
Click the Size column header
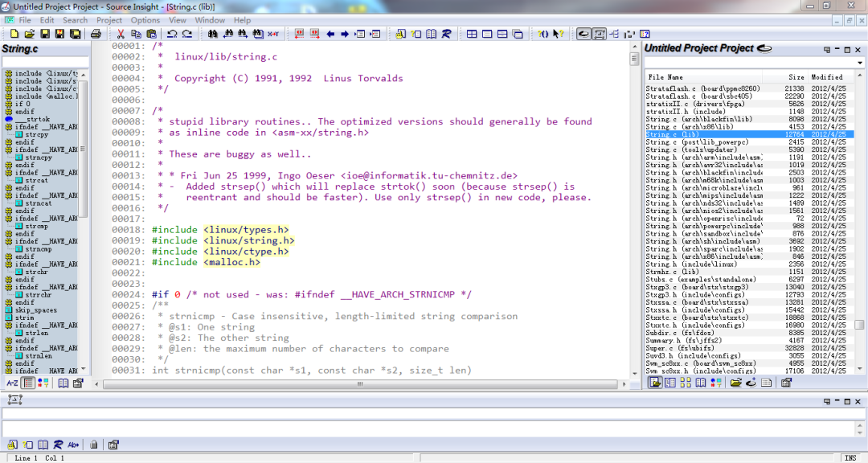coord(796,77)
